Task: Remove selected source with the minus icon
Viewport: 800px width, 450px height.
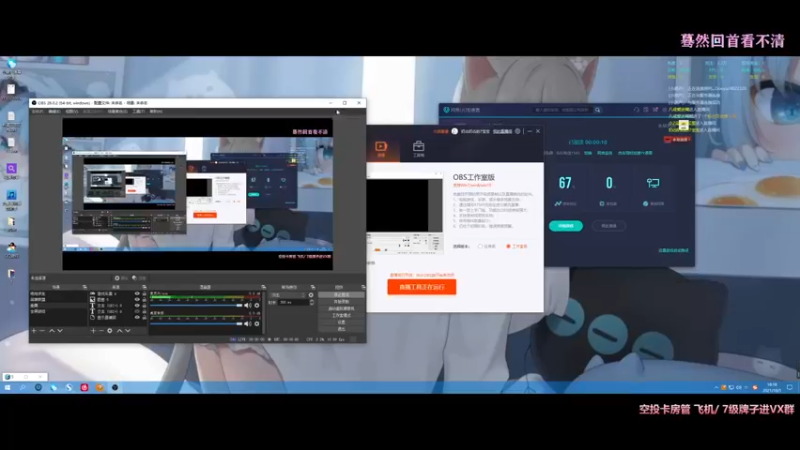Action: tap(101, 331)
